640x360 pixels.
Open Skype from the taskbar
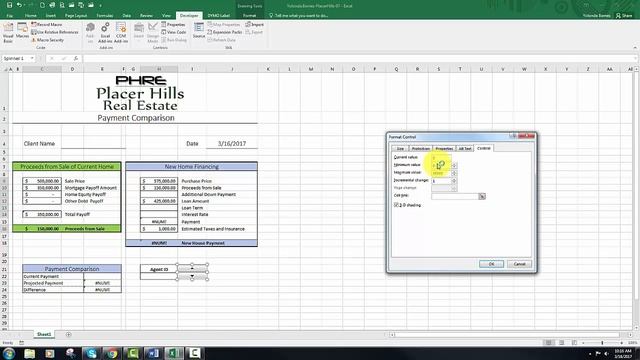(91, 353)
